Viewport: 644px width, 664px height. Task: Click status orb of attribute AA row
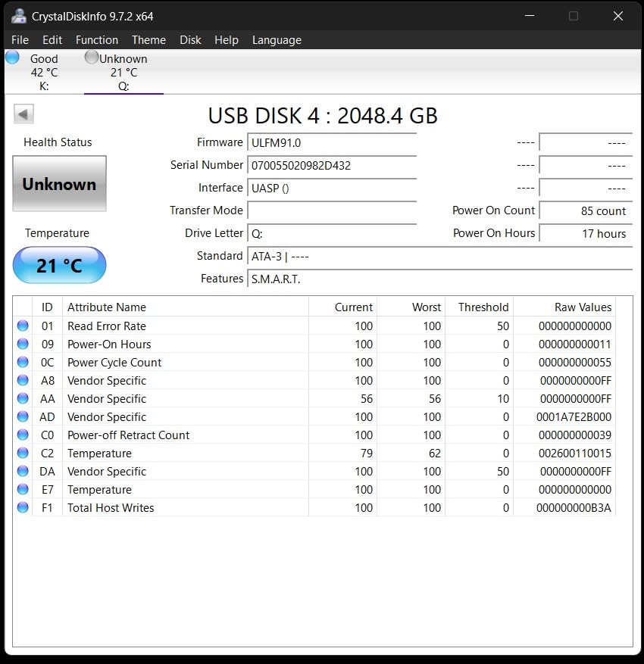23,398
